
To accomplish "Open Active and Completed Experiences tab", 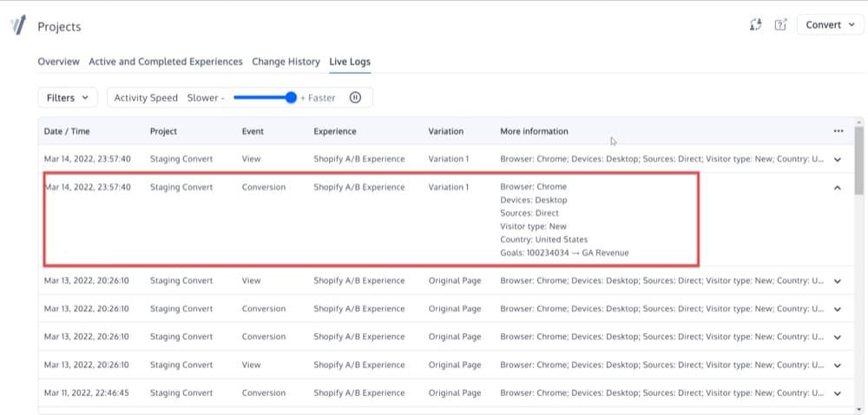I will [166, 62].
